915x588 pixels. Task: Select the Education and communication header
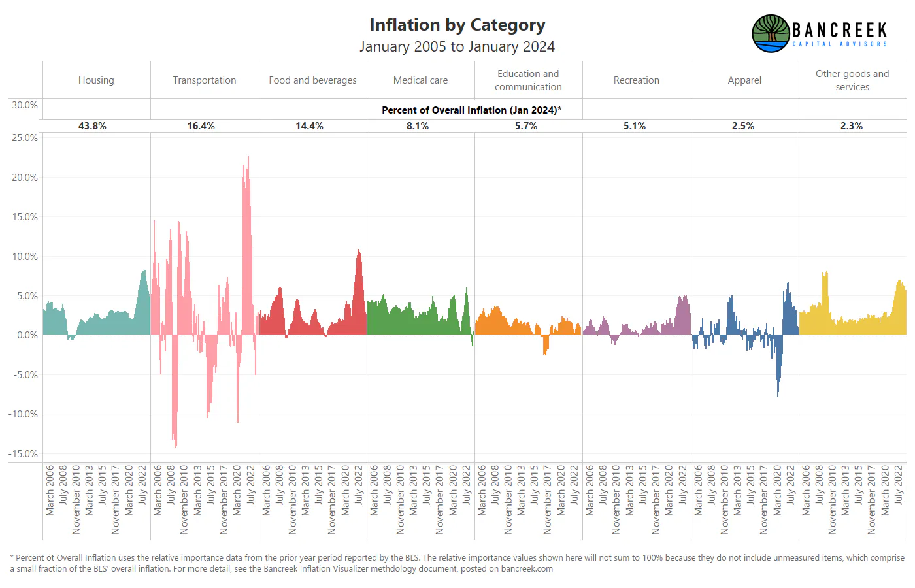point(528,80)
